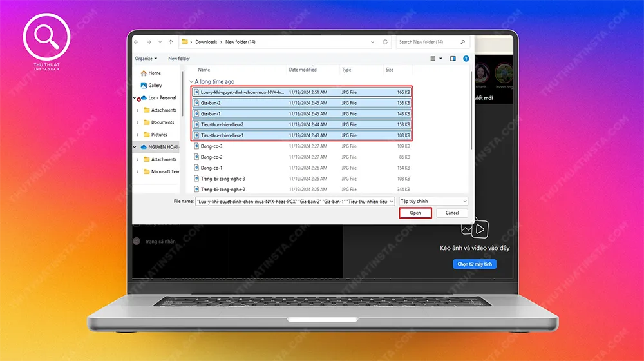This screenshot has width=644, height=361.
Task: Click the search magnifier icon
Action: tap(462, 42)
